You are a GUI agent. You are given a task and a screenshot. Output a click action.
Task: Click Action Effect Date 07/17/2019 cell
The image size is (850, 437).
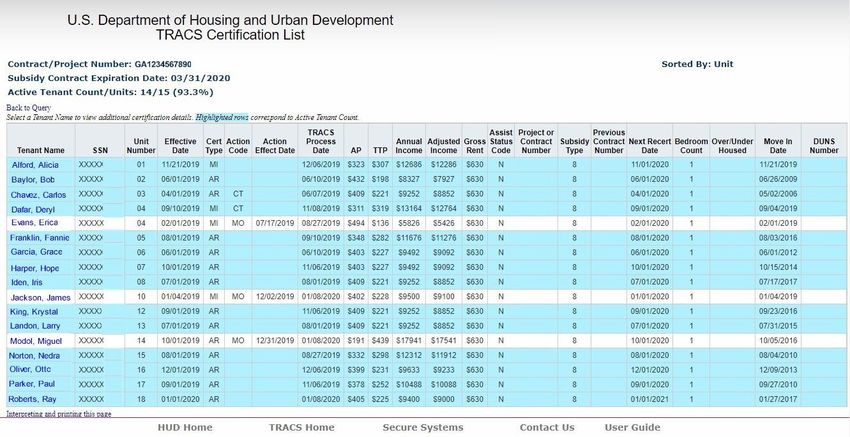coord(275,223)
